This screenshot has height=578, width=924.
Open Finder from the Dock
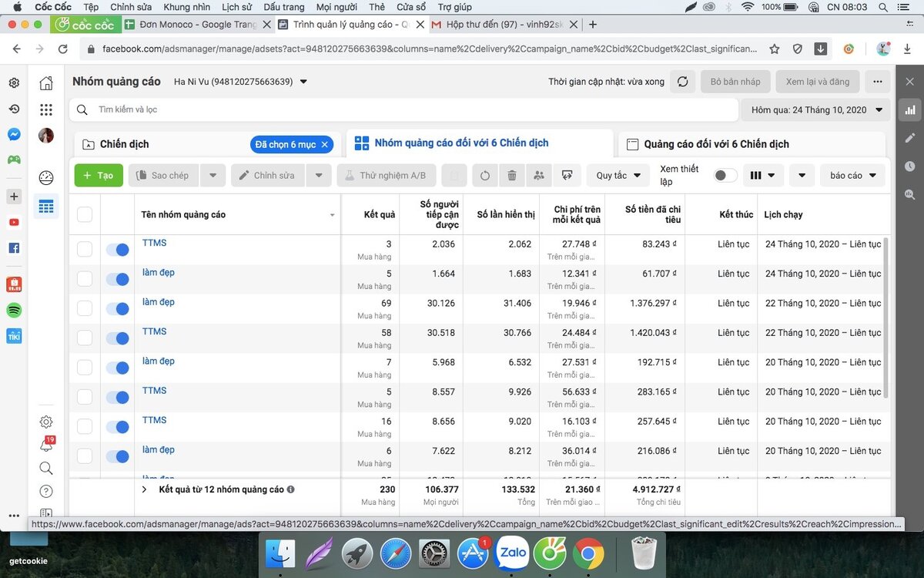(281, 553)
